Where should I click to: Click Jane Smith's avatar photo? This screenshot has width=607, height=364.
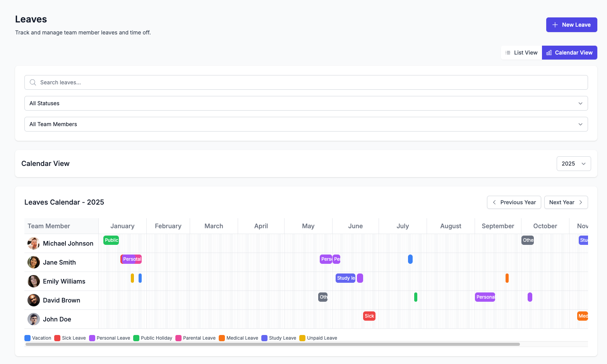point(34,262)
